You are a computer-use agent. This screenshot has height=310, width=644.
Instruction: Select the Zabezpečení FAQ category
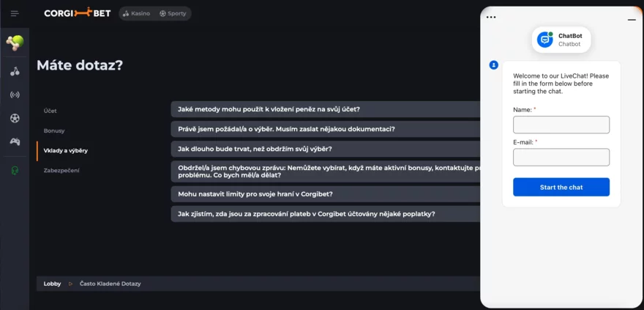(x=61, y=170)
